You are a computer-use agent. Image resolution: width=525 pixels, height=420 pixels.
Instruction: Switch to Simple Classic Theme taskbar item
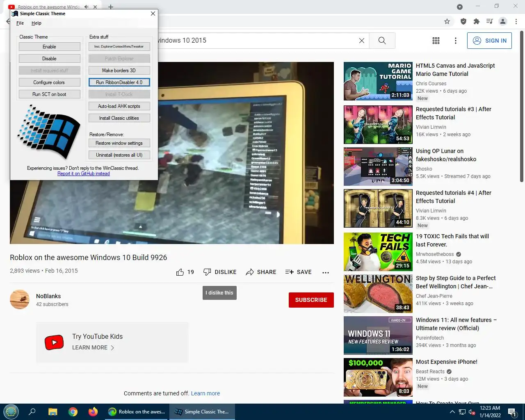tap(202, 412)
